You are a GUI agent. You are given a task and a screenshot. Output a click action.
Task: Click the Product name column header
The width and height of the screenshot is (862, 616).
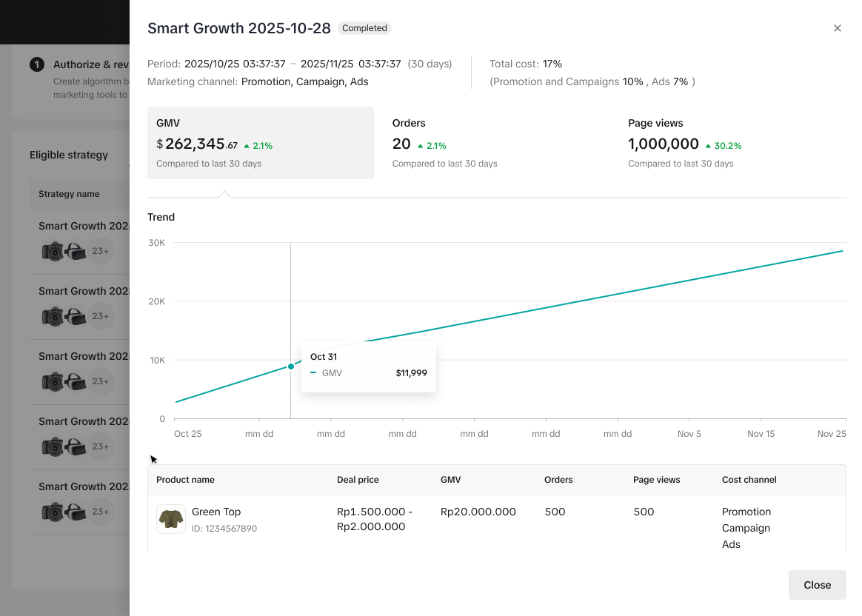185,480
